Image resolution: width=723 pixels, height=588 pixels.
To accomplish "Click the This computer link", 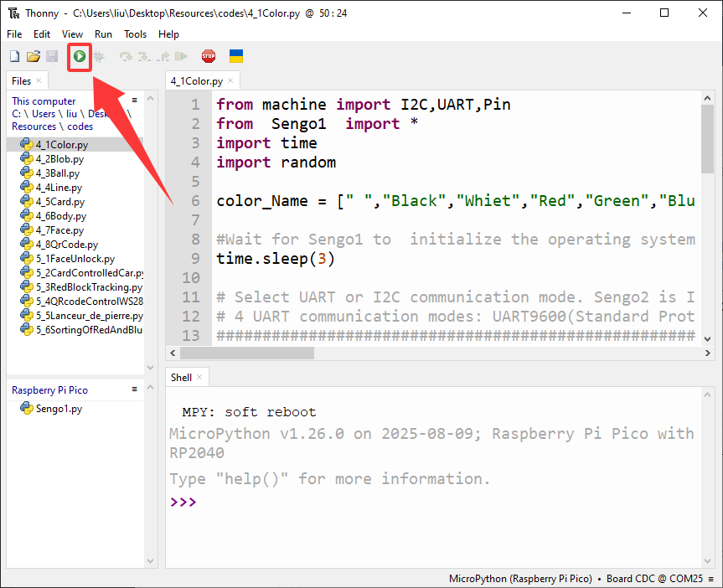I will (x=44, y=101).
